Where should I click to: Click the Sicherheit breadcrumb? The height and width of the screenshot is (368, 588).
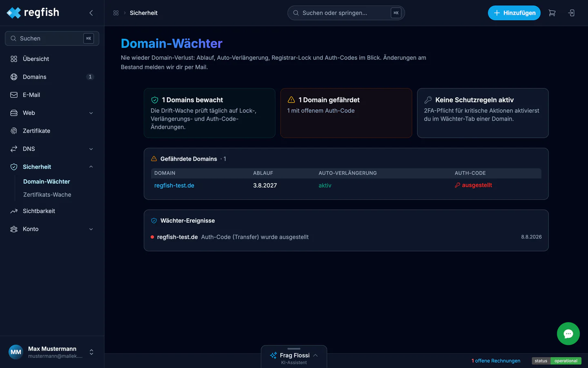[x=144, y=13]
